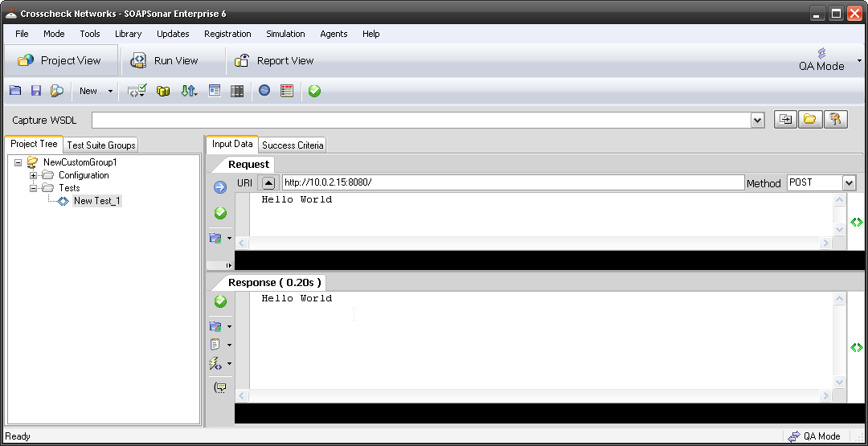This screenshot has height=446, width=868.
Task: Collapse the NewCustomGroup1 tree node
Action: tap(18, 162)
